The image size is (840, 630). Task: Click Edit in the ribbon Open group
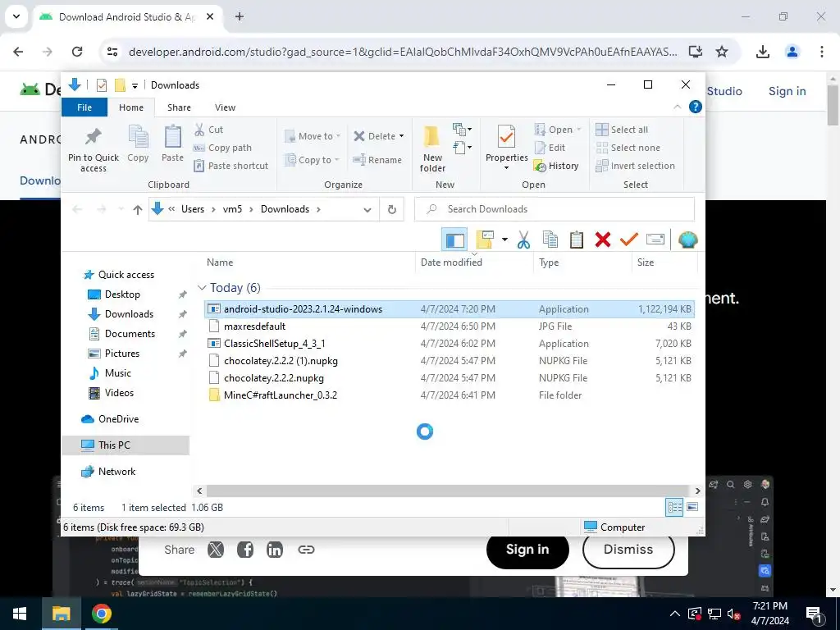pyautogui.click(x=550, y=148)
